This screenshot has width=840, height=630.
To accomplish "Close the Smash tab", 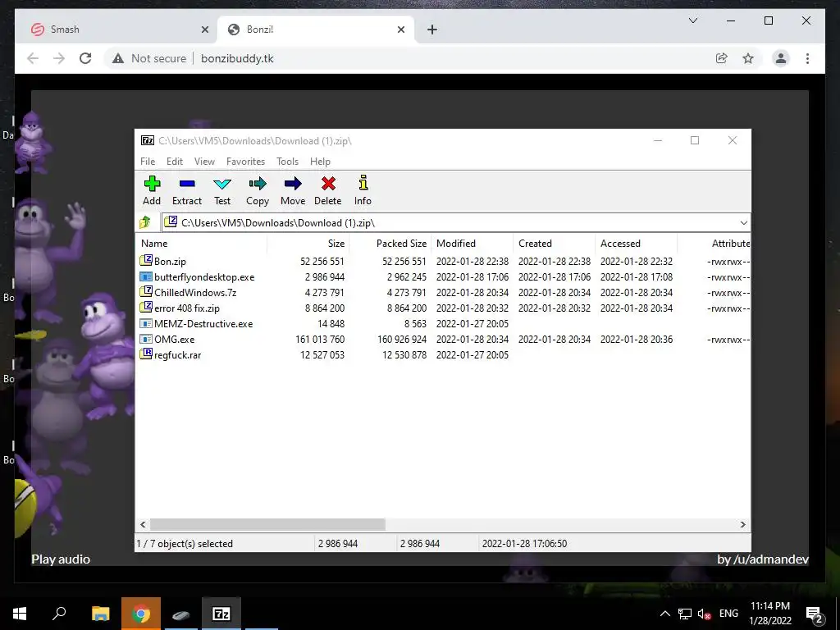I will coord(204,30).
